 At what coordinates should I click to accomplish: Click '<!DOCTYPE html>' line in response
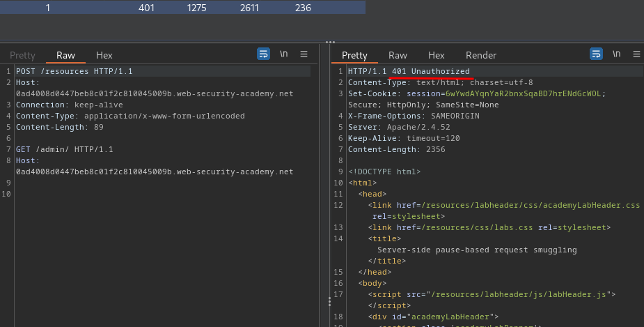coord(384,172)
